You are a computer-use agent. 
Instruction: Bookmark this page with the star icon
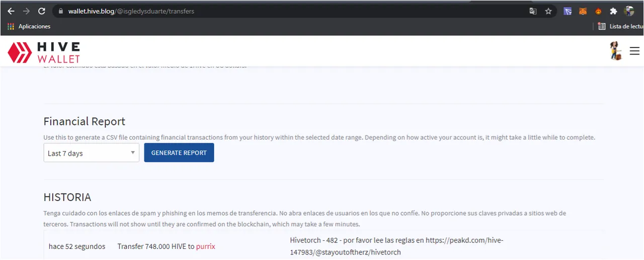pyautogui.click(x=548, y=11)
